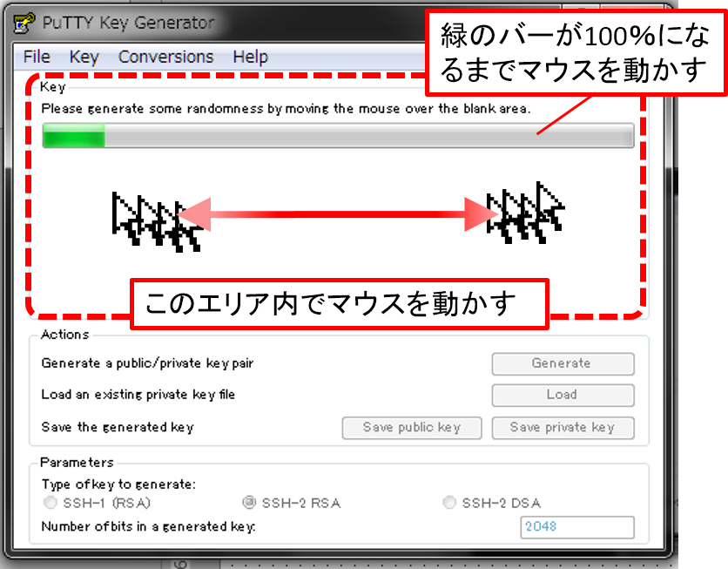Image resolution: width=728 pixels, height=569 pixels.
Task: Click the number of bits field showing 2048
Action: tap(577, 527)
